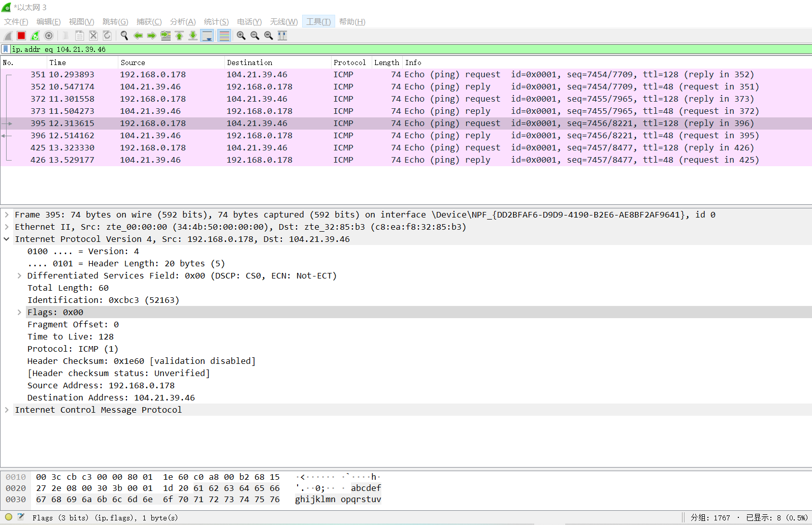Click the capture file comment edit icon
Image resolution: width=812 pixels, height=525 pixels.
[21, 517]
